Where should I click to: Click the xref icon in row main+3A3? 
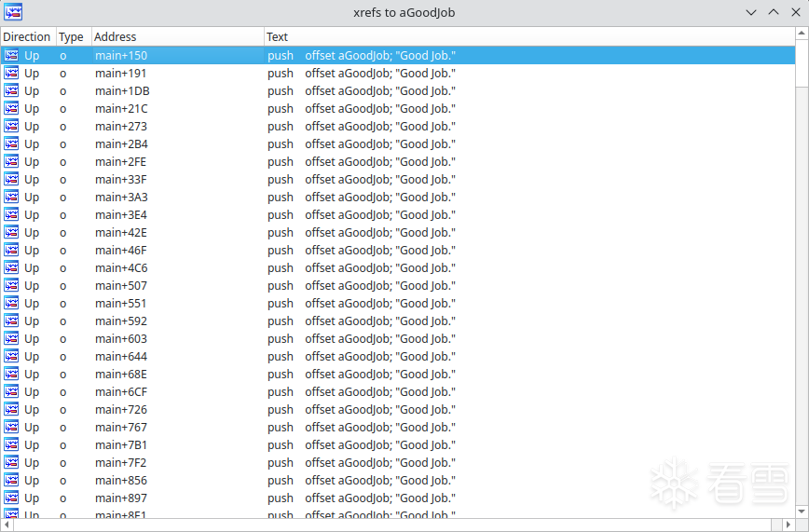pos(11,197)
